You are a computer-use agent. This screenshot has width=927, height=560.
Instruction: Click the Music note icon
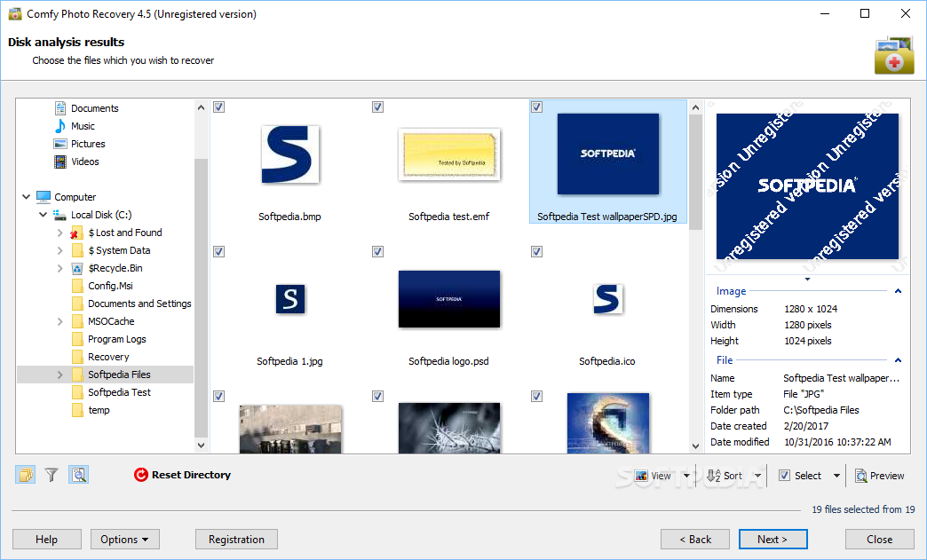pos(60,126)
